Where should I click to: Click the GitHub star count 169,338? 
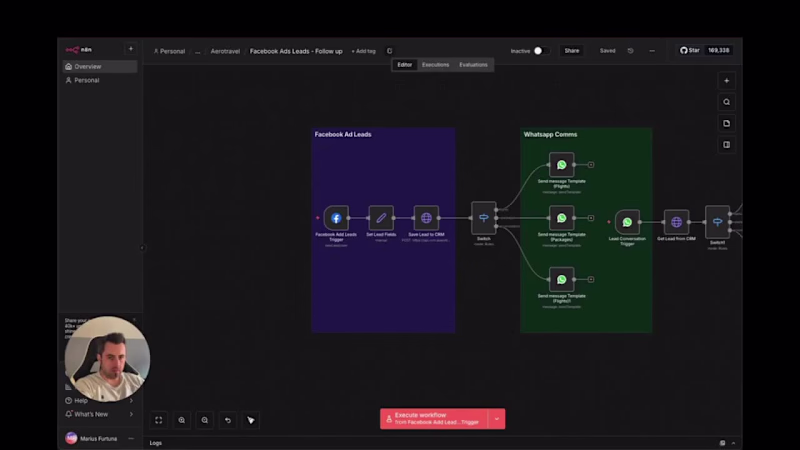[x=718, y=51]
